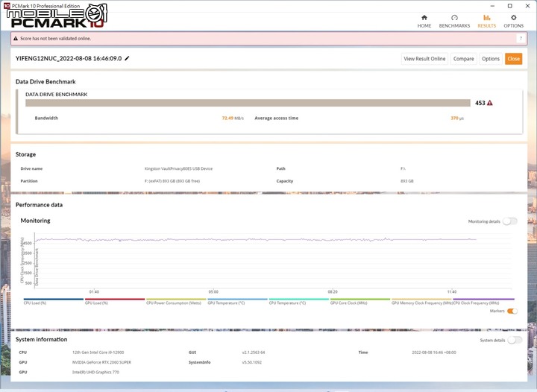Close the result with orange Close button

(x=513, y=59)
